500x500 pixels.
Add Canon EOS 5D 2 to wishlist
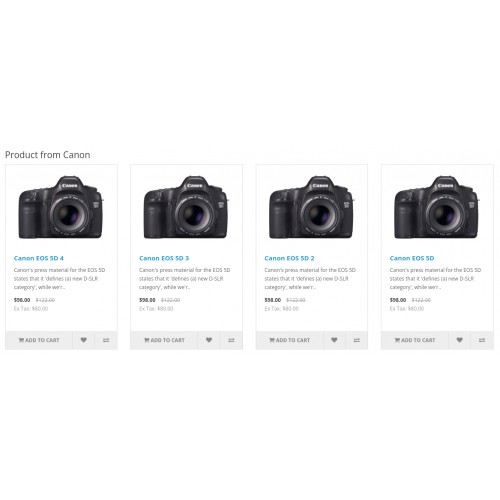coord(334,340)
